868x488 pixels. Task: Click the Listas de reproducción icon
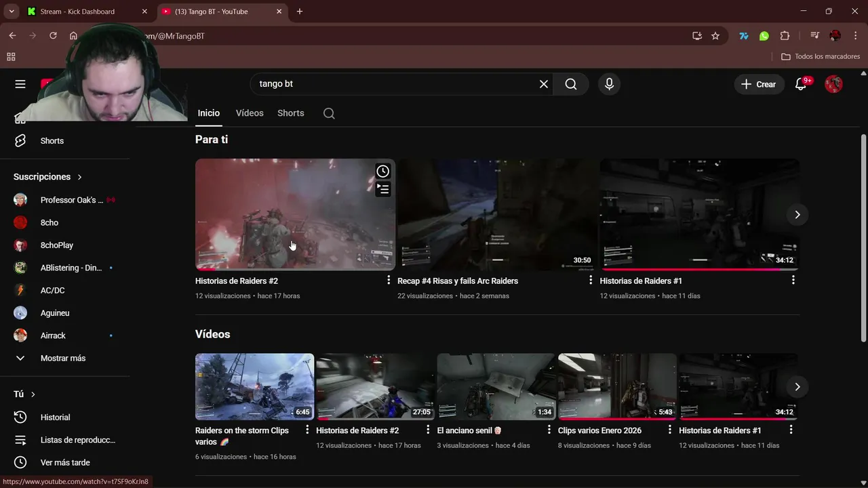[20, 440]
